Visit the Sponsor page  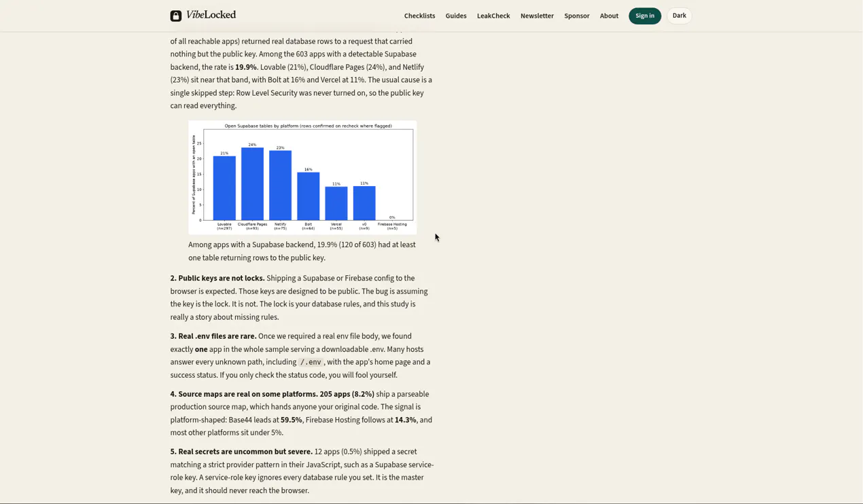(x=577, y=16)
